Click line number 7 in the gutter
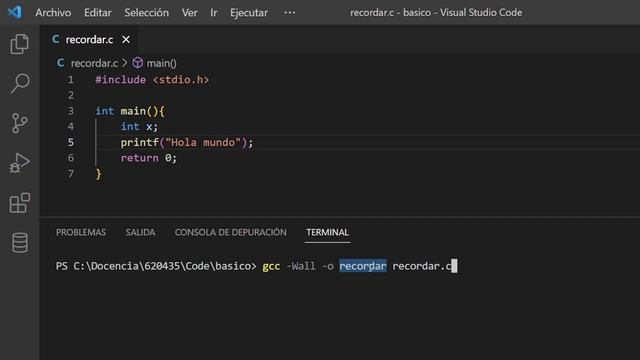This screenshot has height=360, width=640. tap(71, 174)
